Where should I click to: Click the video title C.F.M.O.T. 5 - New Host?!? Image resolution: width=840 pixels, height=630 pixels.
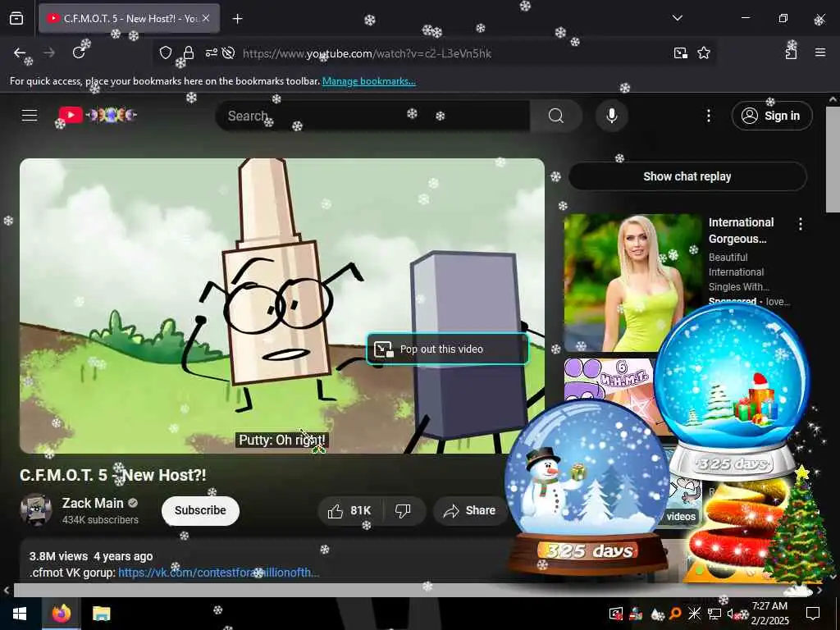click(113, 475)
